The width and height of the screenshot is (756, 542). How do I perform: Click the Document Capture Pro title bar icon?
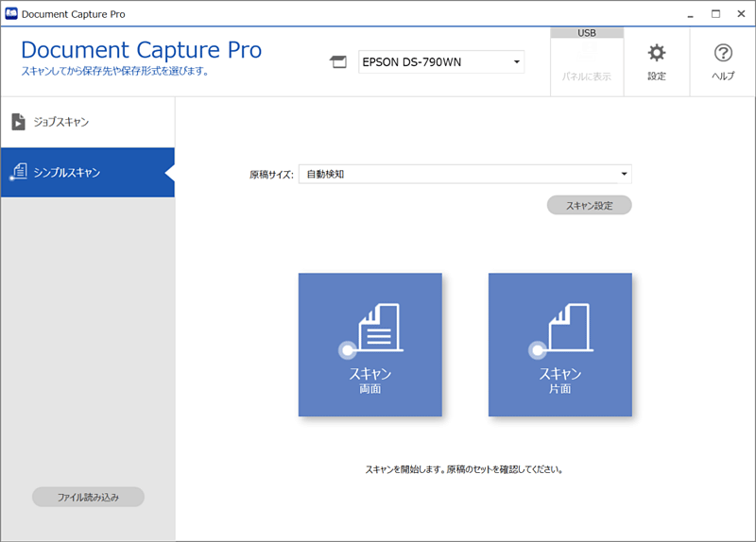10,14
